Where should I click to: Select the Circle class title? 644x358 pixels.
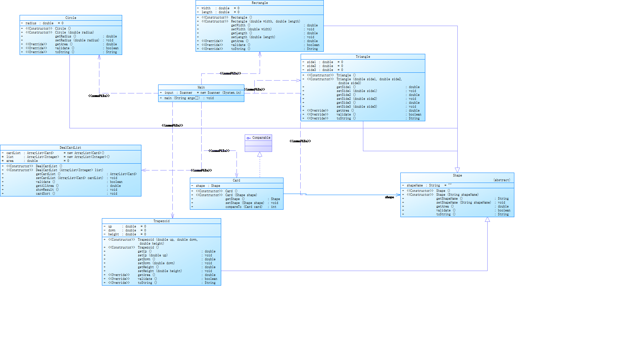point(71,18)
